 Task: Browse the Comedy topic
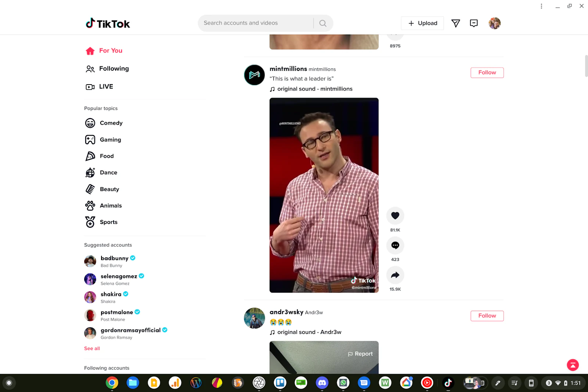104,123
